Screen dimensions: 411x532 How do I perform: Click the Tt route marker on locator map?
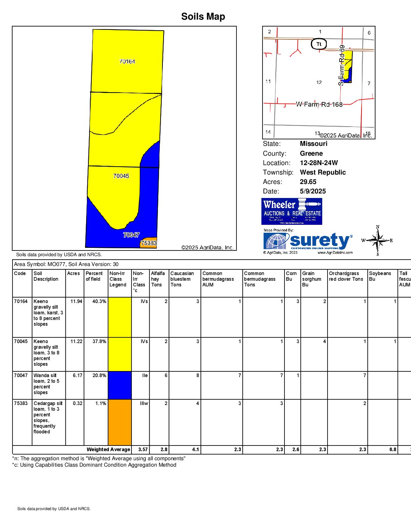(319, 44)
